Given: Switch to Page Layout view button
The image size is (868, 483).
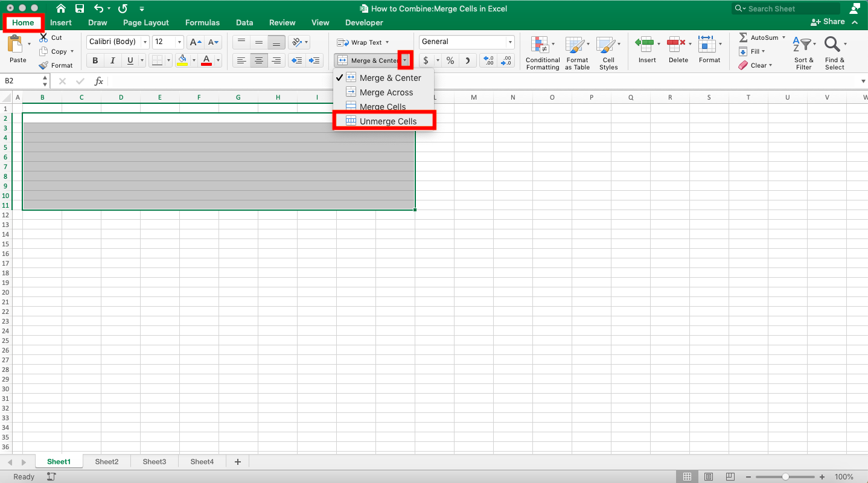Looking at the screenshot, I should click(709, 477).
